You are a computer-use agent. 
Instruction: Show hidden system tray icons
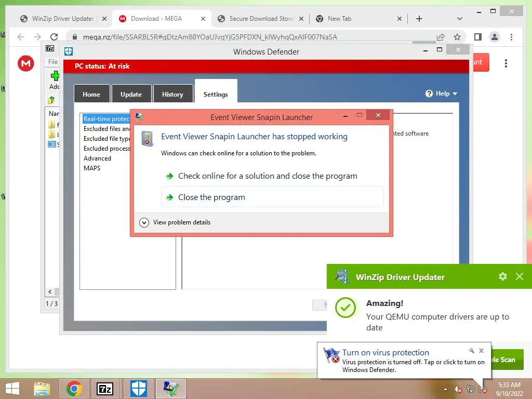445,389
